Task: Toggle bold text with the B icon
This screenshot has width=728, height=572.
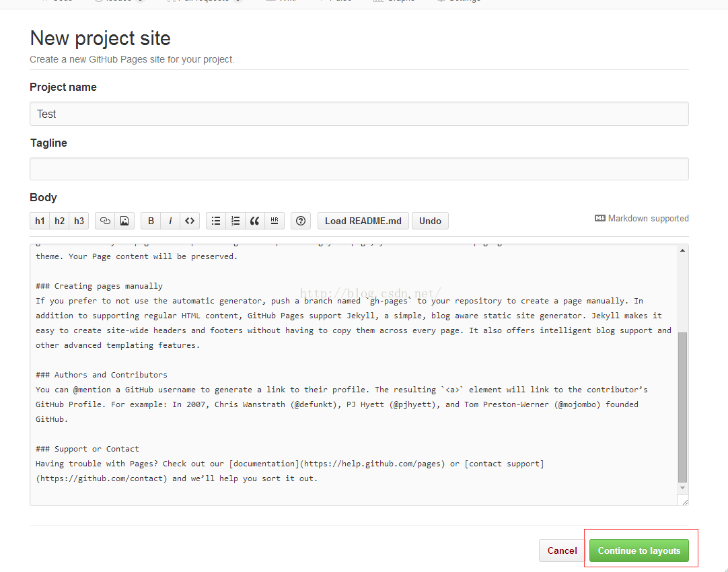Action: (151, 221)
